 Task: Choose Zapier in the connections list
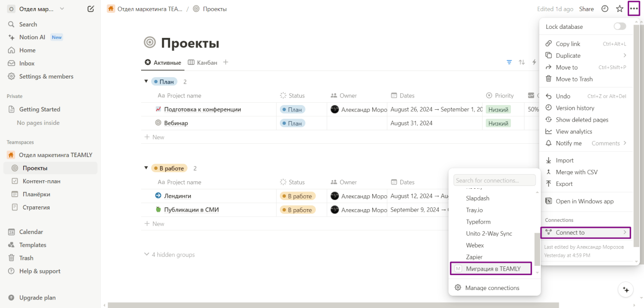(x=474, y=257)
